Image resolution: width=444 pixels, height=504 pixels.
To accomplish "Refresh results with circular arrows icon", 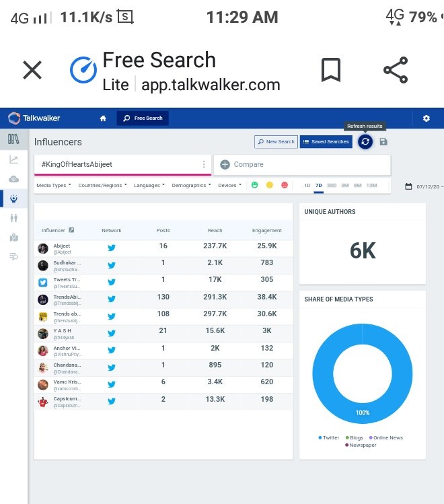I will [365, 141].
